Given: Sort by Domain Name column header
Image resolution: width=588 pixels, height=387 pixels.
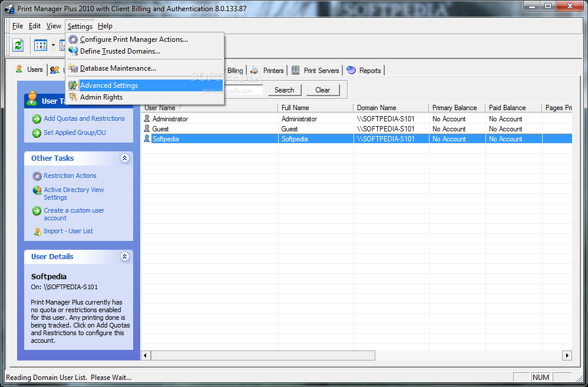Looking at the screenshot, I should coord(391,108).
